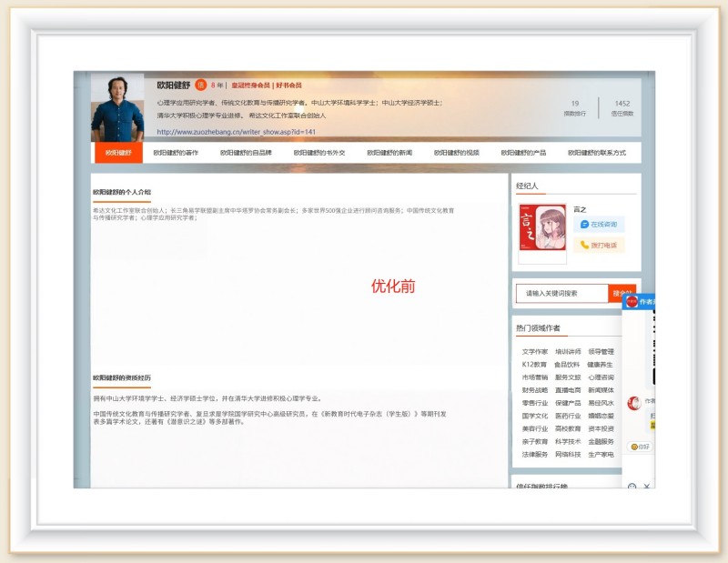Click the 你好 emoji quick reply

640,447
